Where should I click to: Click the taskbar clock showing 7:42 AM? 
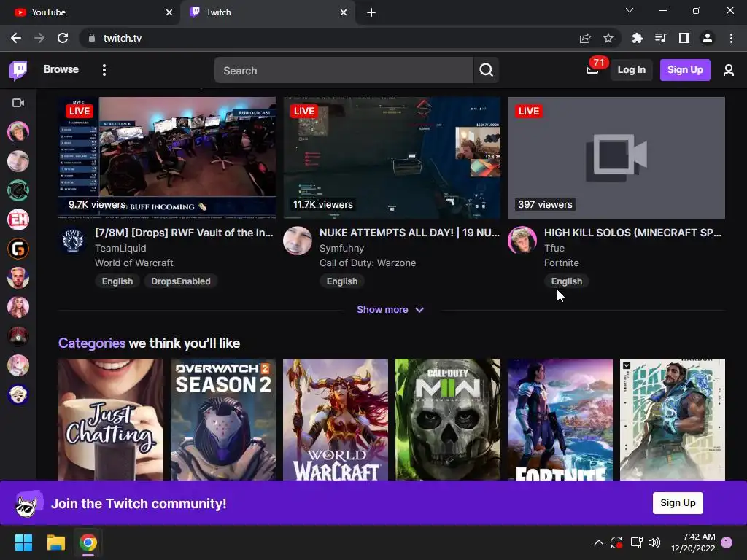click(x=693, y=542)
